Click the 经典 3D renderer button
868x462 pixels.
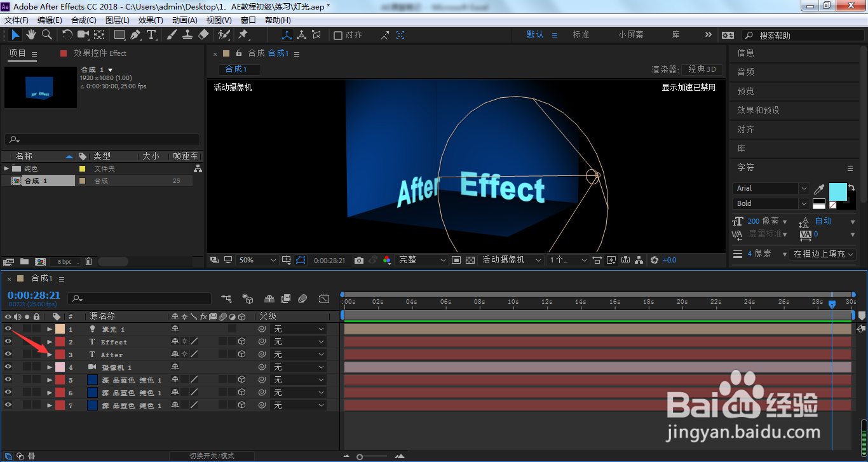coord(702,69)
